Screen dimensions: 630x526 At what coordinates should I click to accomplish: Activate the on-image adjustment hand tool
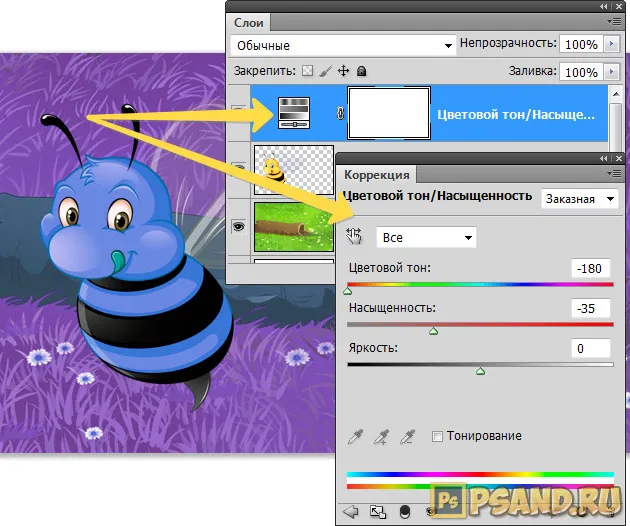pyautogui.click(x=354, y=236)
